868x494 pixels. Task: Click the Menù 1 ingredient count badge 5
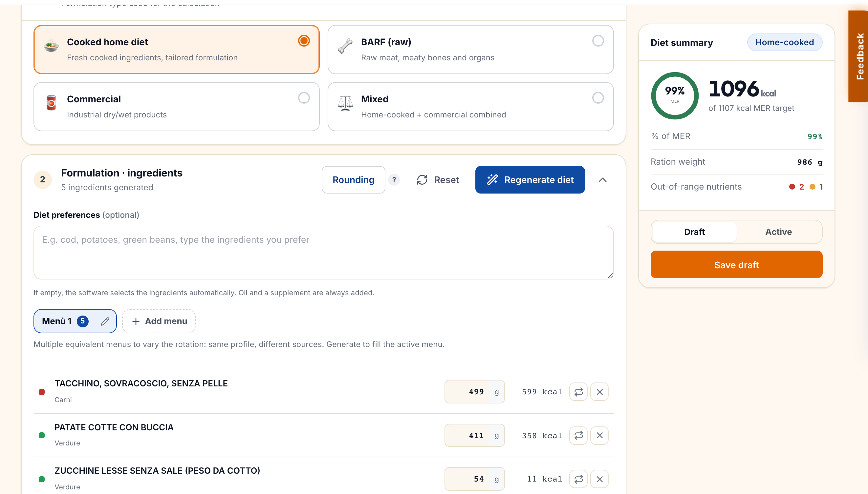click(x=82, y=321)
